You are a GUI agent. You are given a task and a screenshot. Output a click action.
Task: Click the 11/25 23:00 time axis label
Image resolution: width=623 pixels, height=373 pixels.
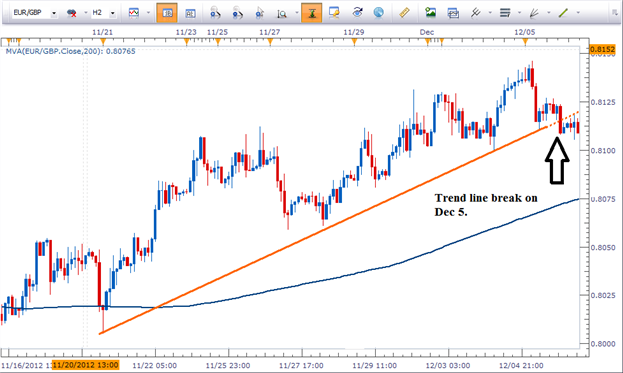228,365
